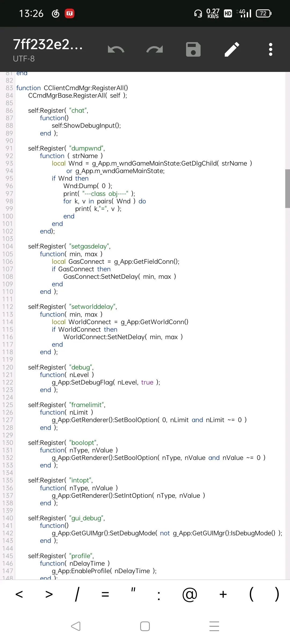The width and height of the screenshot is (290, 644).
Task: Tap line number 119 in the gutter
Action: point(8,360)
